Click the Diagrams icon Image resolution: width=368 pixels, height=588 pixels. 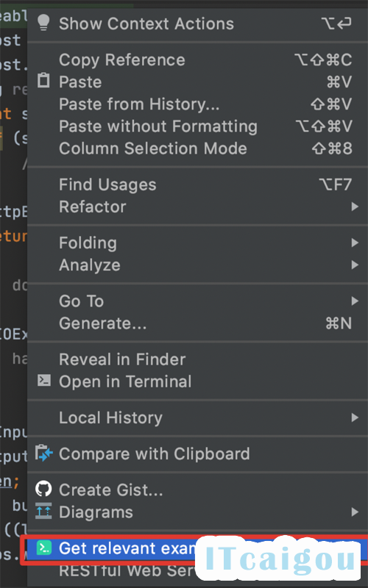tap(43, 511)
